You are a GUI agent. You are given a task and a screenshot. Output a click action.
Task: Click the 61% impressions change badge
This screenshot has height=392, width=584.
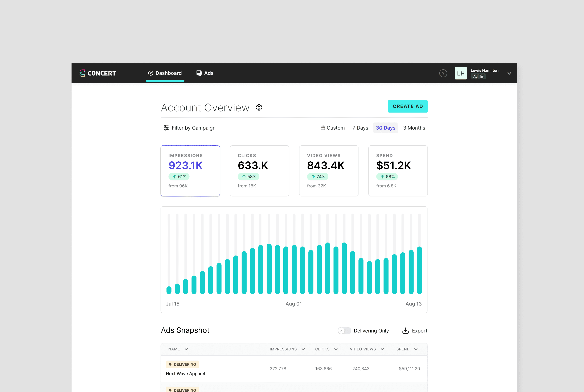point(179,176)
